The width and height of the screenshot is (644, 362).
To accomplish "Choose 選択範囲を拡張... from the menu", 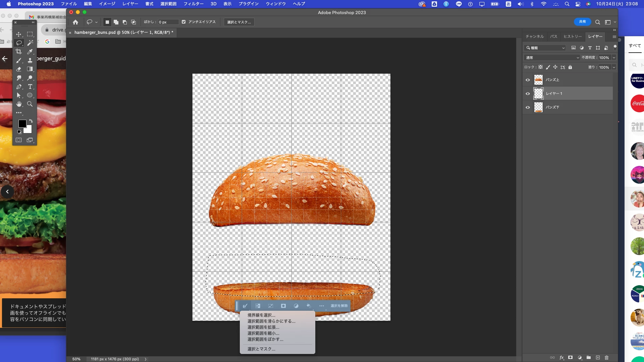I will click(x=263, y=327).
